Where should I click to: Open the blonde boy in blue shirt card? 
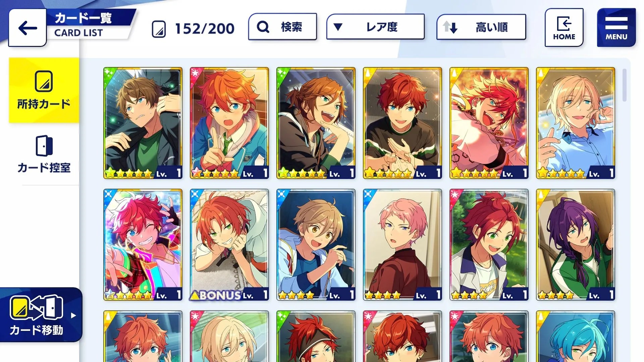(576, 123)
